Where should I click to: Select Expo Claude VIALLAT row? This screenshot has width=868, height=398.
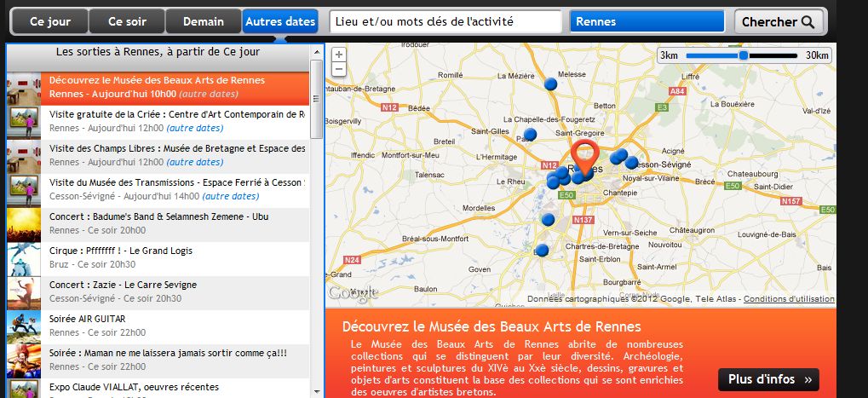point(158,389)
